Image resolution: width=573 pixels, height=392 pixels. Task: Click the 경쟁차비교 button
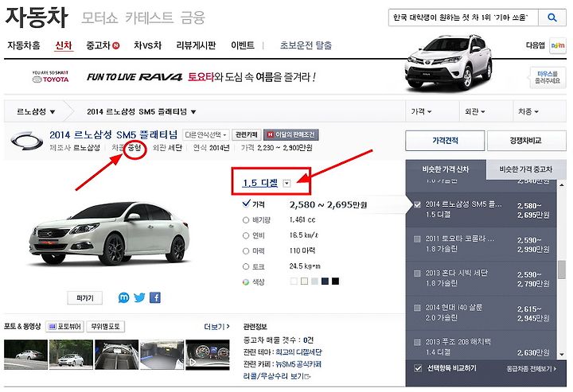[526, 141]
